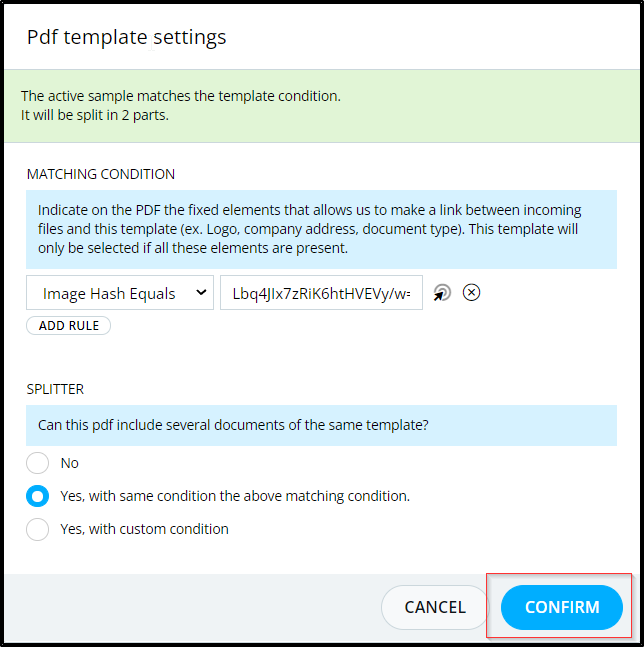644x647 pixels.
Task: Click the chevron arrow of the rule type combo box
Action: click(x=201, y=293)
